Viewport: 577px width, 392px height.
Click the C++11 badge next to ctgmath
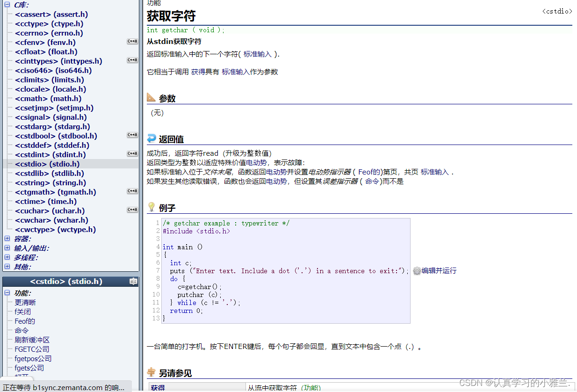point(132,191)
